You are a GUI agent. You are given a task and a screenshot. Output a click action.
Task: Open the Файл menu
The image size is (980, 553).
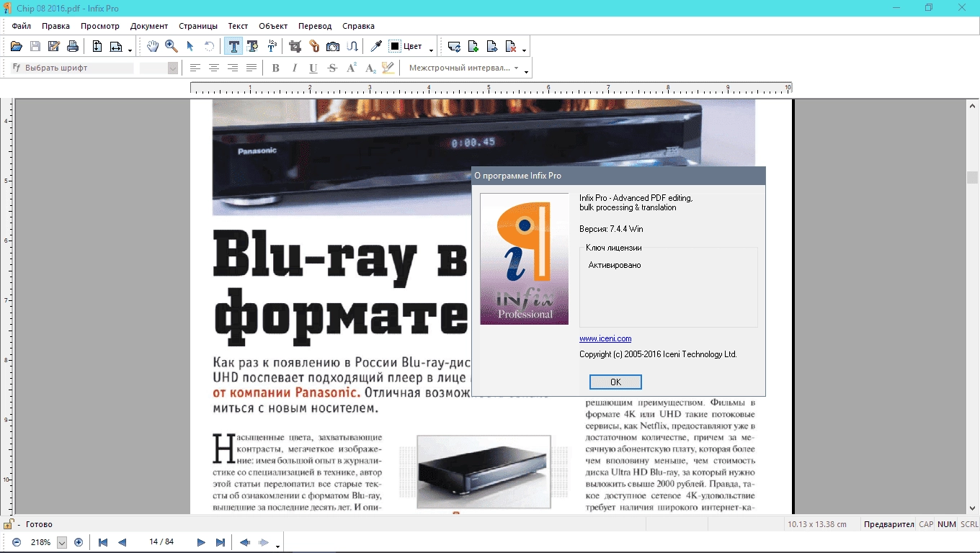[22, 26]
